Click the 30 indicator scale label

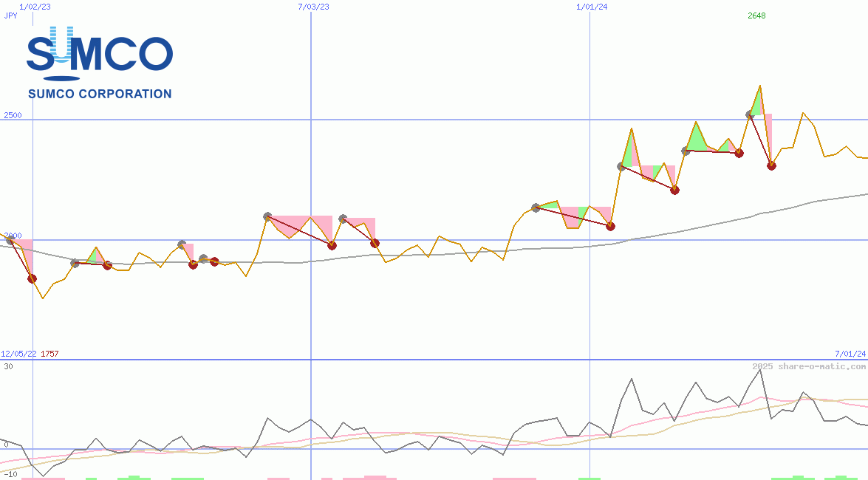click(7, 366)
